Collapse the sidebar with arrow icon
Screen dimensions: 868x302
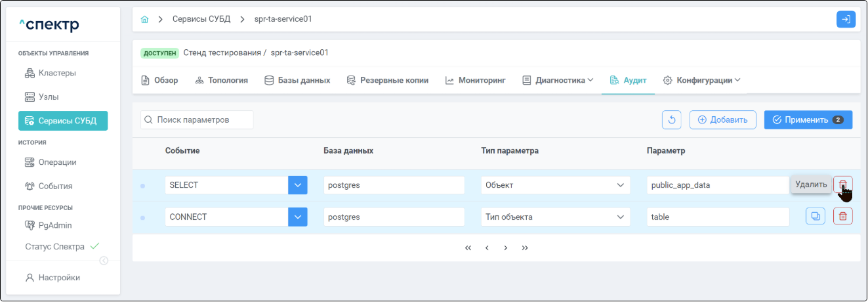pyautogui.click(x=104, y=261)
